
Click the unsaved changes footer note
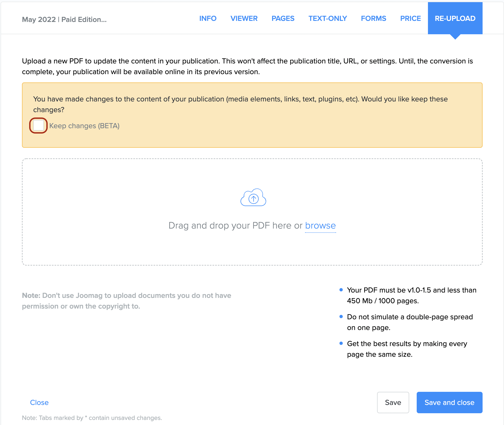[92, 418]
